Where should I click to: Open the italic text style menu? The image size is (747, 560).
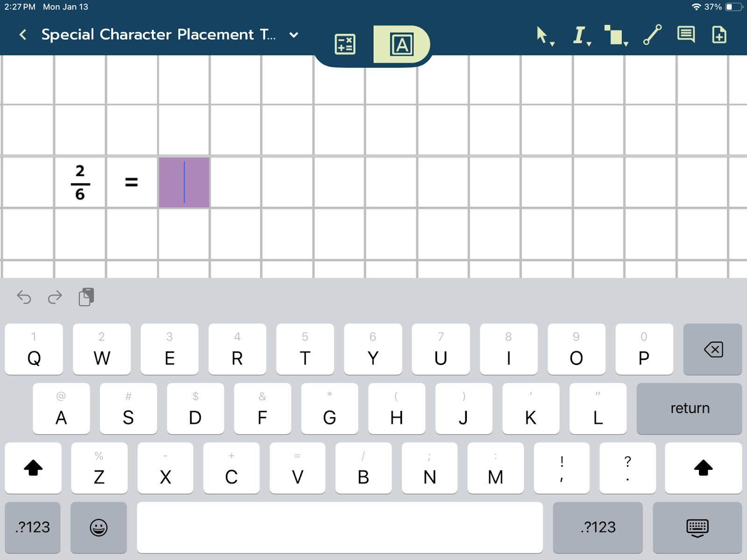tap(581, 35)
